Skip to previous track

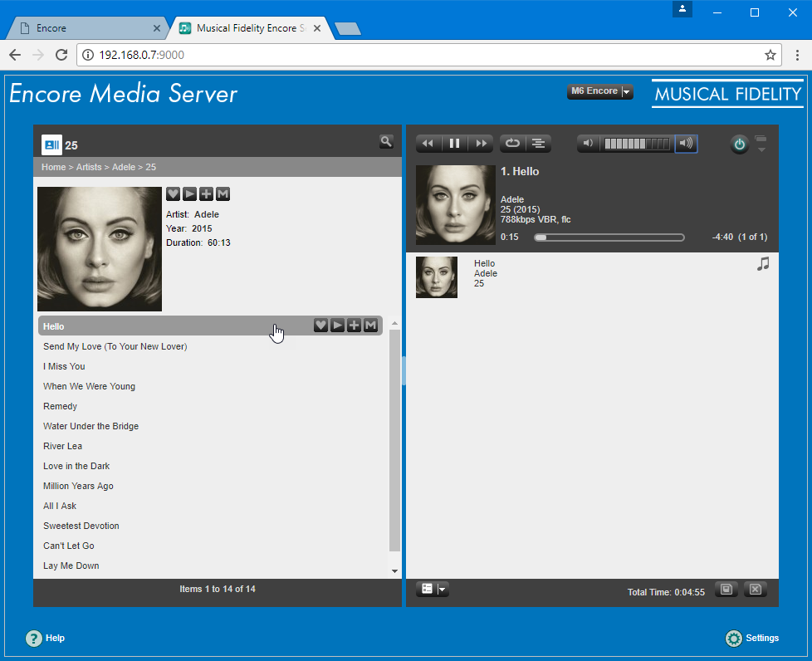(x=428, y=144)
